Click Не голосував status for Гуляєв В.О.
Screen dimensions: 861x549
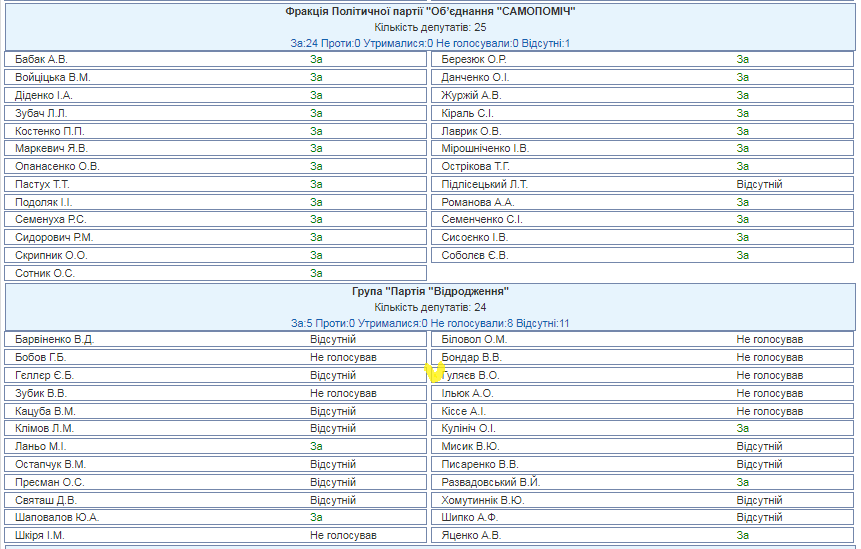coord(769,376)
